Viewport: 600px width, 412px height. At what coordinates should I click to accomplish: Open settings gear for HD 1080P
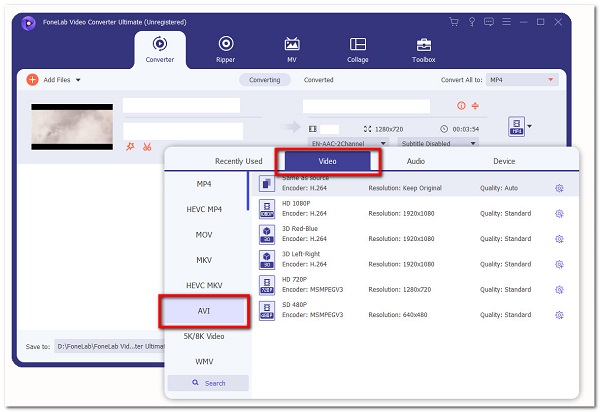(559, 213)
